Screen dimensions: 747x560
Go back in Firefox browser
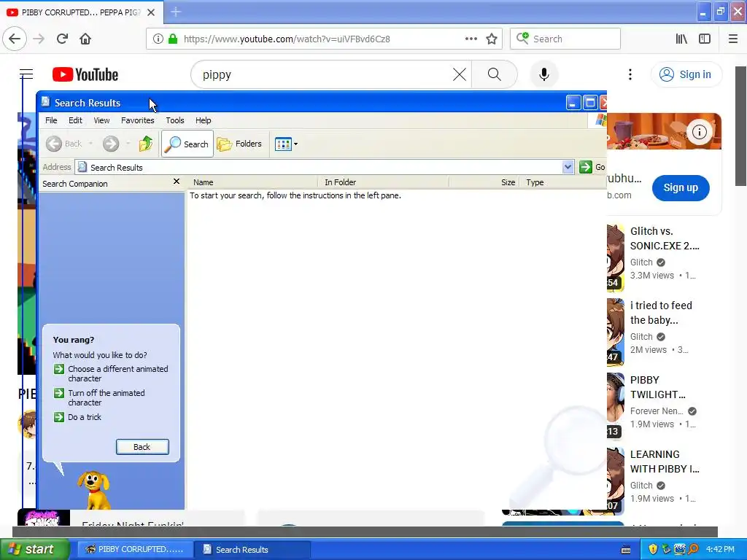click(15, 39)
